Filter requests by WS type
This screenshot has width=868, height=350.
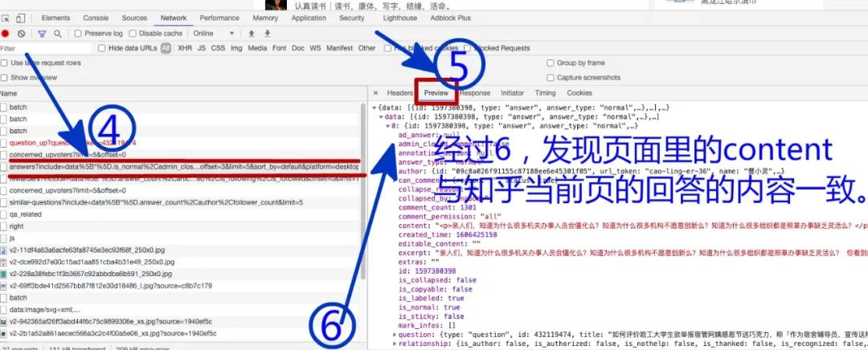[315, 48]
